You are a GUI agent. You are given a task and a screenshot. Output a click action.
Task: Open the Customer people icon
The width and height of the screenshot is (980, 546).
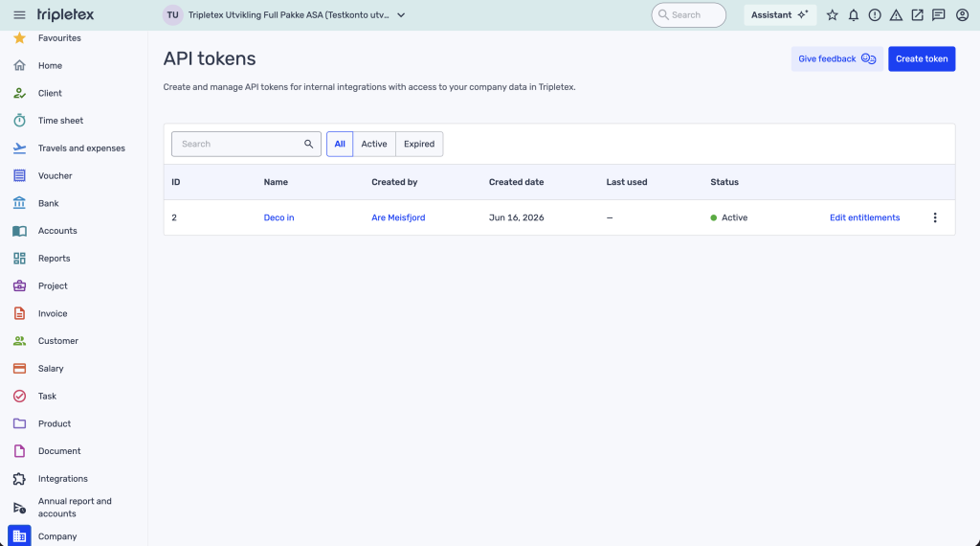[x=19, y=341]
